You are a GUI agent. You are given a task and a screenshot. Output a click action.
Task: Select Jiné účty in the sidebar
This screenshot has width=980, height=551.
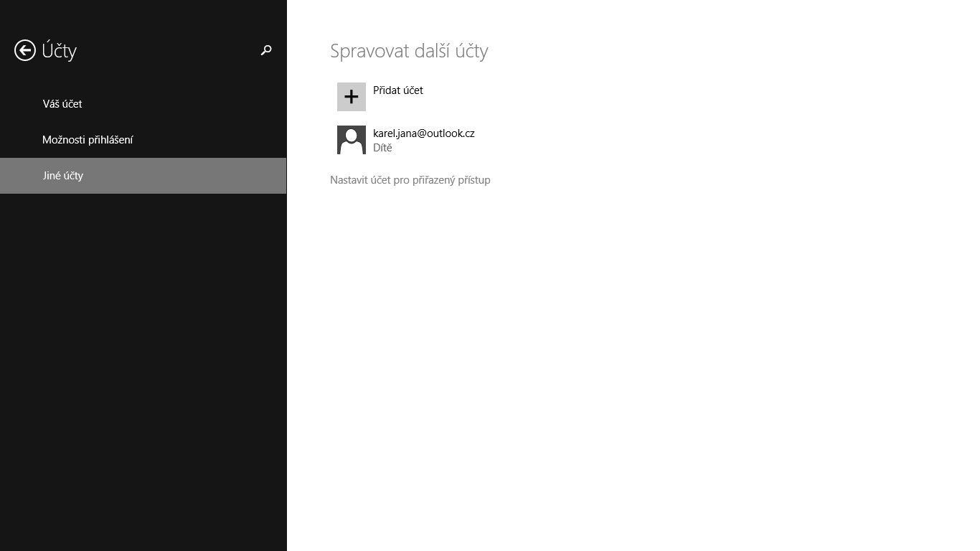63,176
